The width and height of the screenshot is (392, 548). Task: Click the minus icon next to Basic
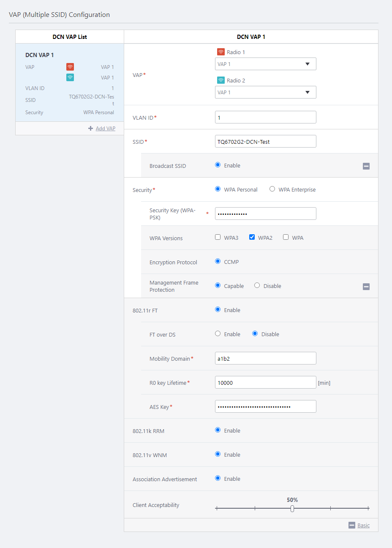[352, 525]
